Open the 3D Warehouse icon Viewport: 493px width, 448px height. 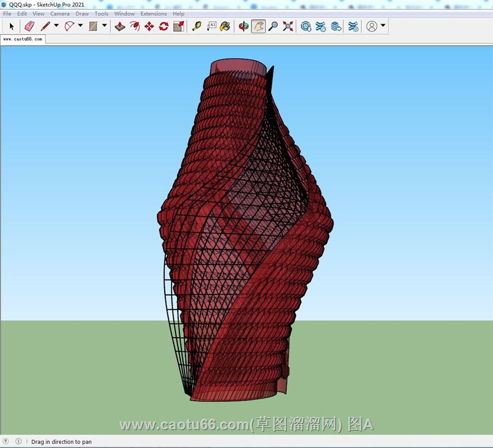(306, 26)
